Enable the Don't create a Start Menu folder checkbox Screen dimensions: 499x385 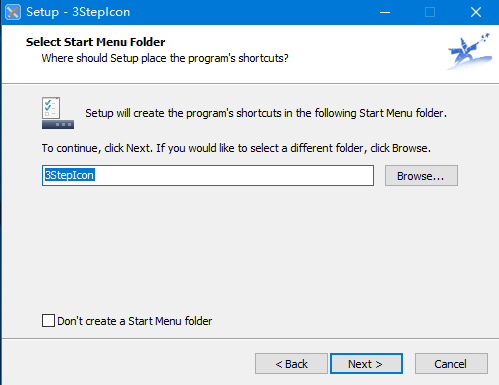tap(48, 321)
